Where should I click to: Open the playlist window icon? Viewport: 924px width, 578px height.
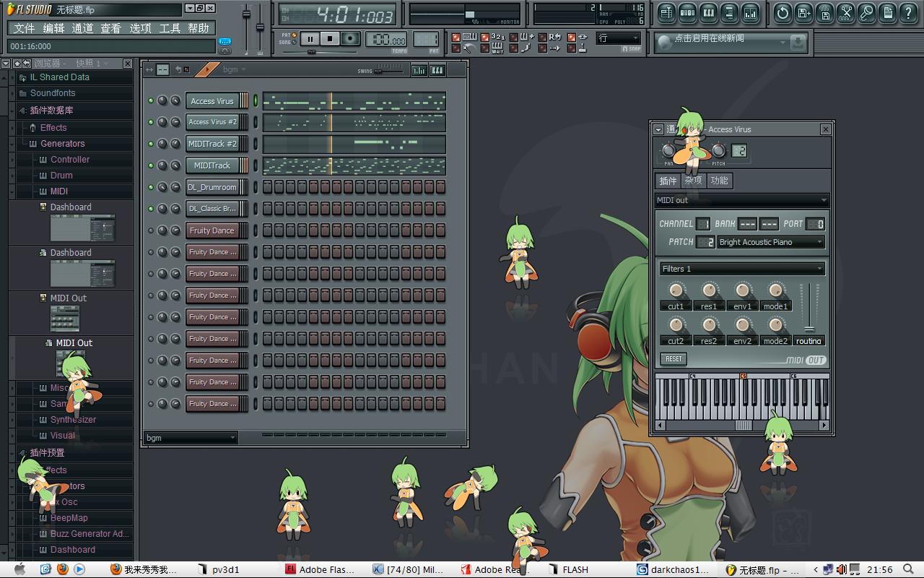[x=666, y=12]
